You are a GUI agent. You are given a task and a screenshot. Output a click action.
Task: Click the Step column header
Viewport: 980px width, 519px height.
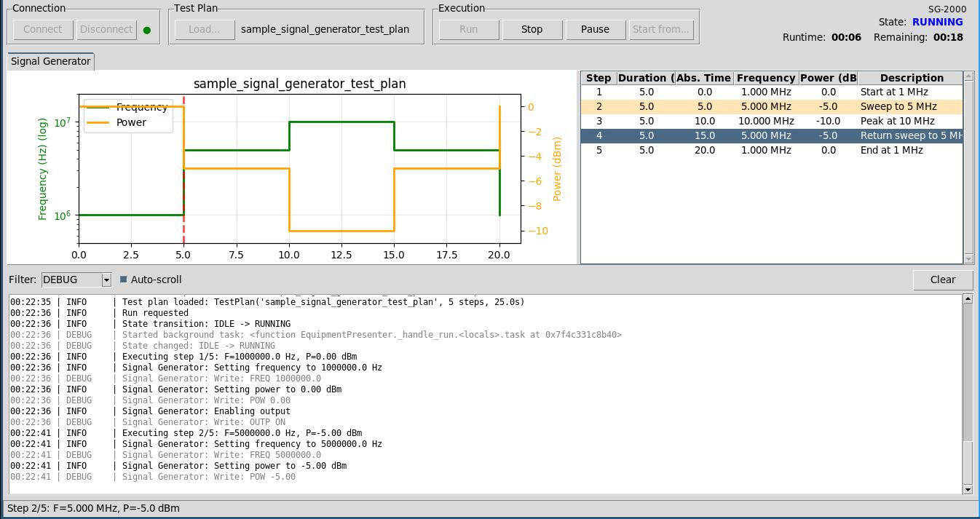(598, 78)
